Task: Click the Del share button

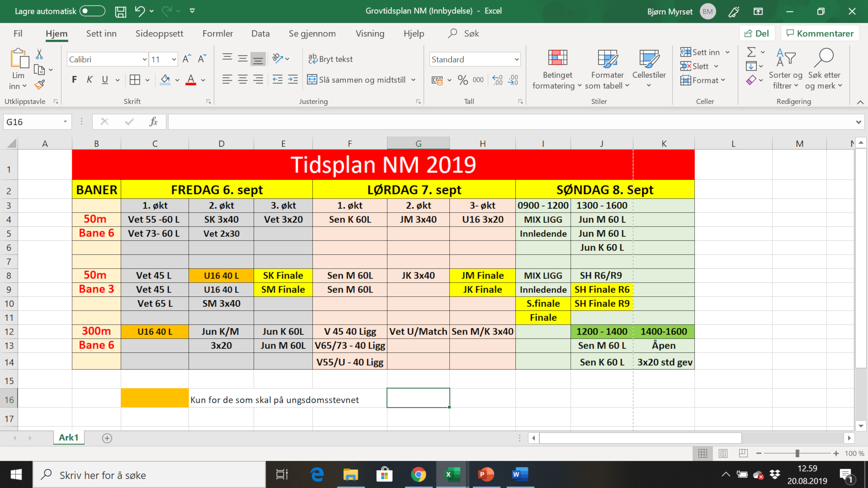Action: tap(757, 33)
